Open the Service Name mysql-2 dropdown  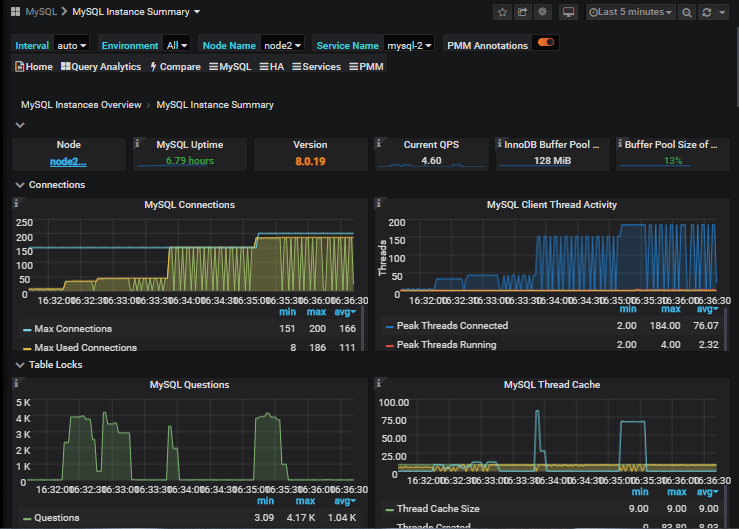pos(409,45)
